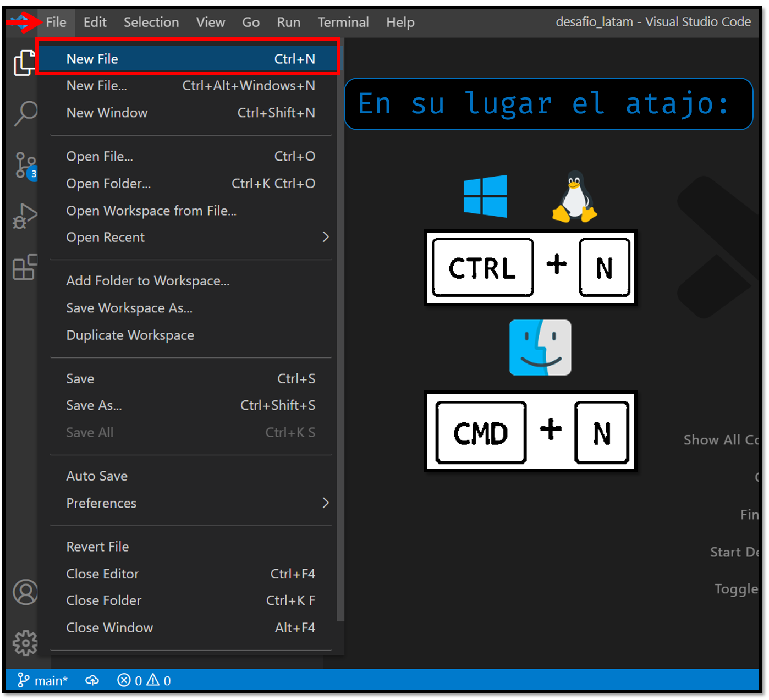Image resolution: width=769 pixels, height=700 pixels.
Task: Open the Extensions icon
Action: tap(25, 267)
